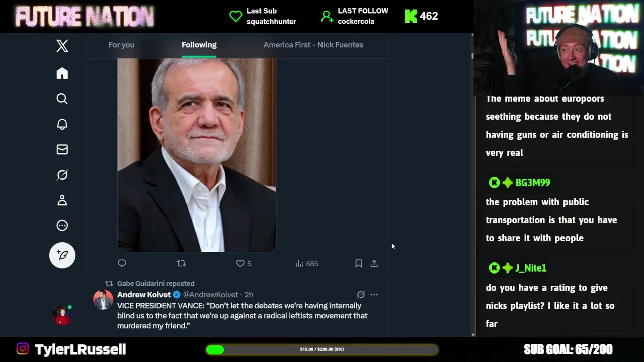Open the Home feed icon
Viewport: 644px width, 362px height.
62,73
